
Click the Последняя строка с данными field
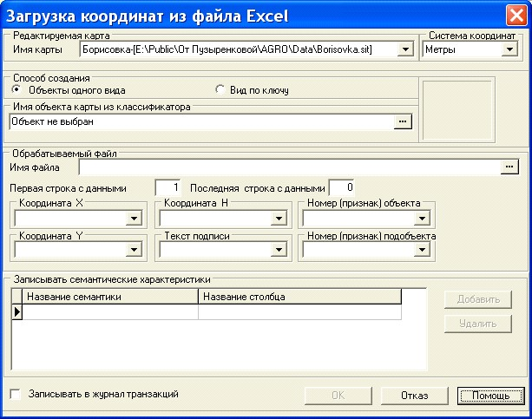click(342, 187)
